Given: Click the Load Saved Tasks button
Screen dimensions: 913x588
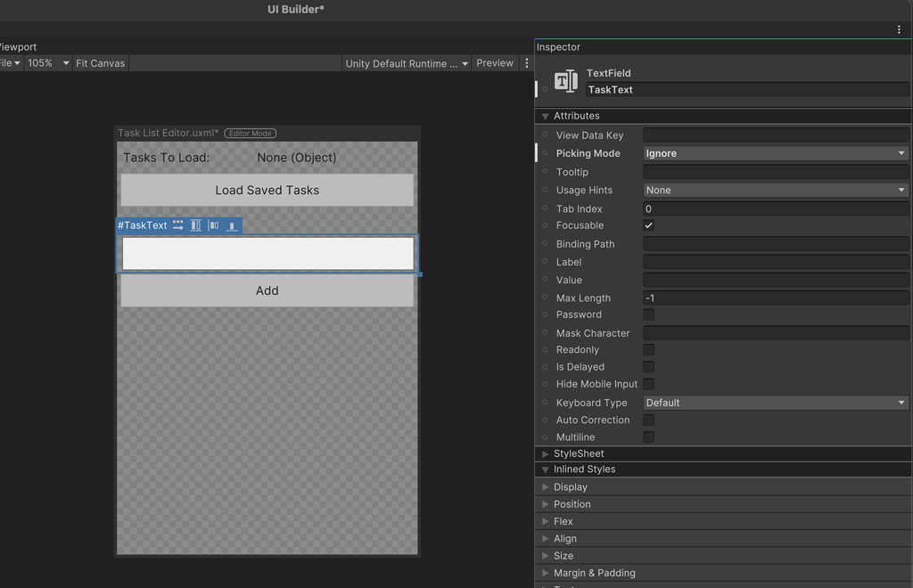Looking at the screenshot, I should [x=266, y=190].
